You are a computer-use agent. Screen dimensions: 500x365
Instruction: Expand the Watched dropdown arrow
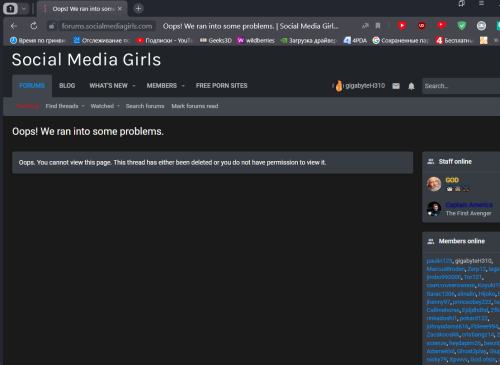[118, 106]
